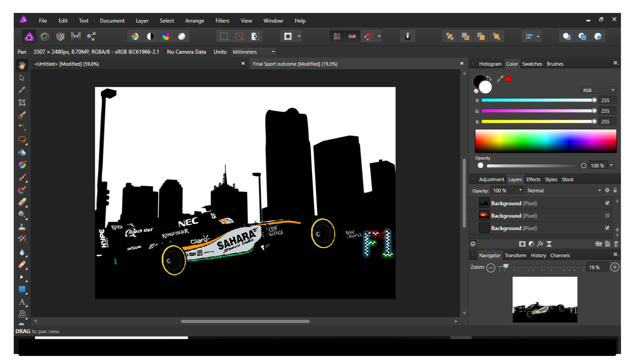Toggle Force Pixel Alignment grid icon
This screenshot has width=632, height=364.
(337, 36)
